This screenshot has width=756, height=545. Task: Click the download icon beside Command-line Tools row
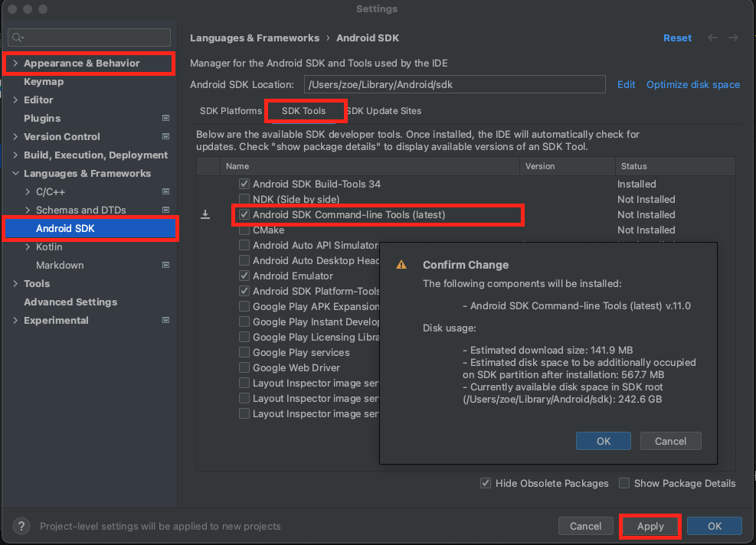205,215
